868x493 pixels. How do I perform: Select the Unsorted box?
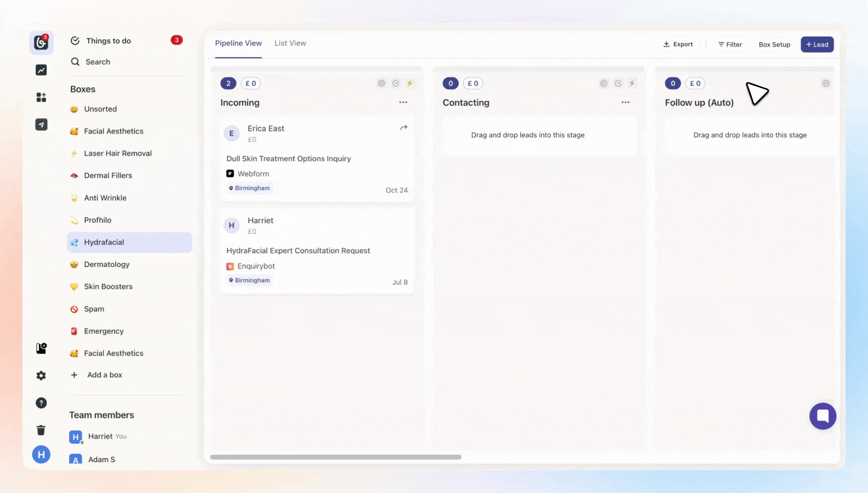pos(130,109)
